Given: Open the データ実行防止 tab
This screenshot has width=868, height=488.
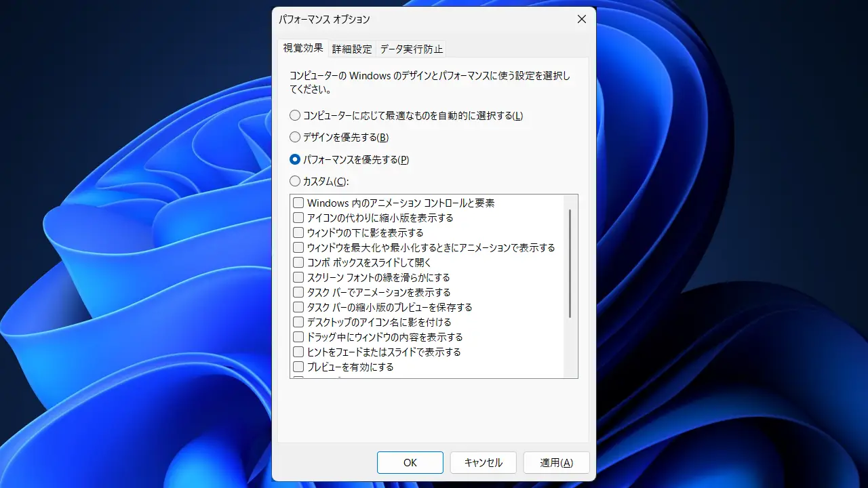Looking at the screenshot, I should [411, 49].
